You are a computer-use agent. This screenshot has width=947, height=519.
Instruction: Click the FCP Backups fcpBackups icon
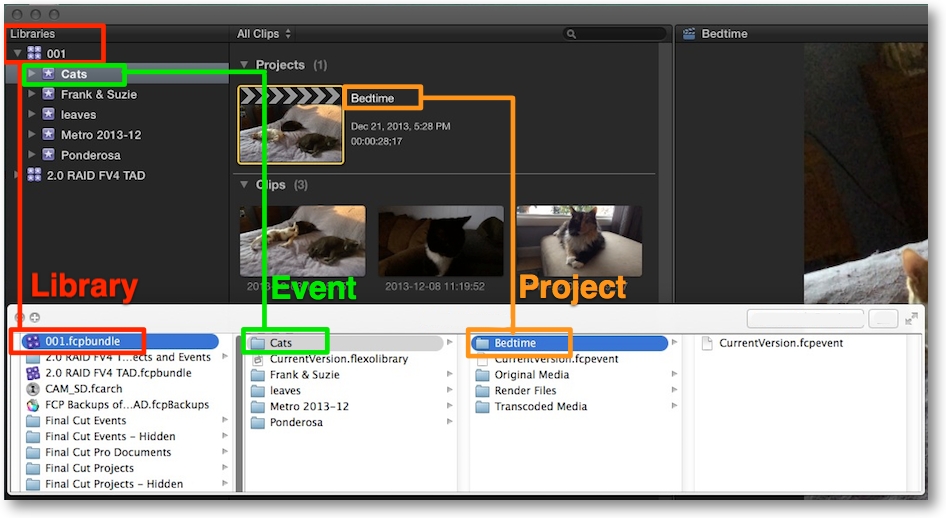(33, 405)
